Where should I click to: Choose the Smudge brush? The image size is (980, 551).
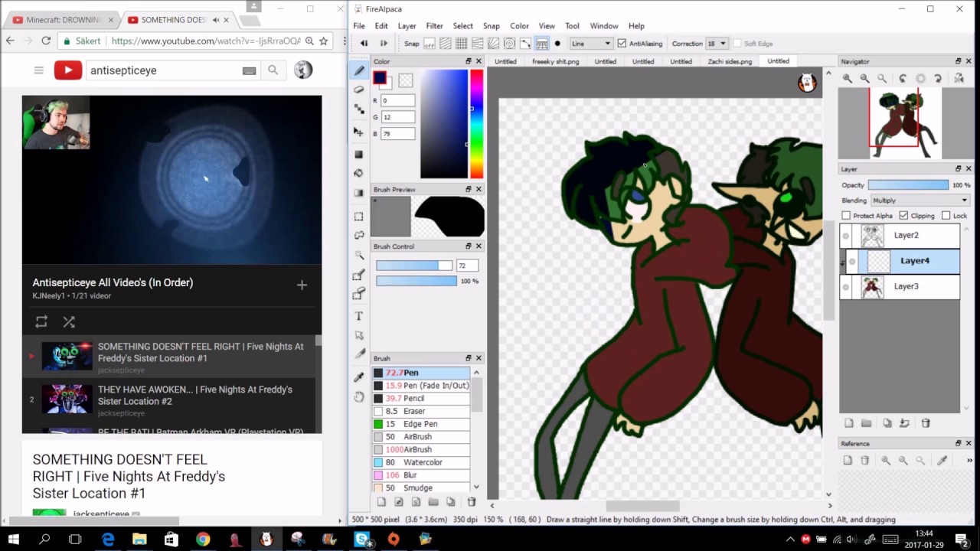pyautogui.click(x=421, y=487)
